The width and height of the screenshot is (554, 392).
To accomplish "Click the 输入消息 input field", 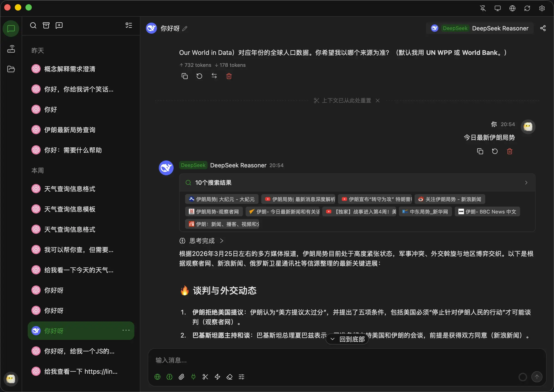I will pos(290,360).
